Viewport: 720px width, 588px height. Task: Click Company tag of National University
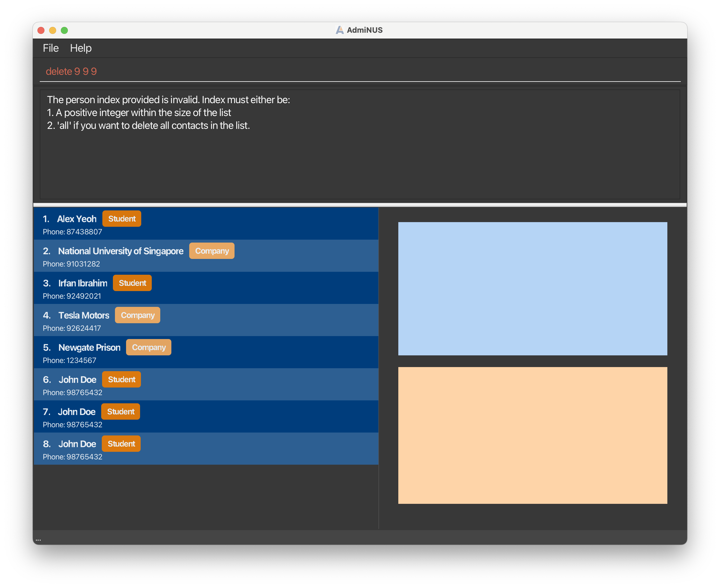[x=212, y=251]
